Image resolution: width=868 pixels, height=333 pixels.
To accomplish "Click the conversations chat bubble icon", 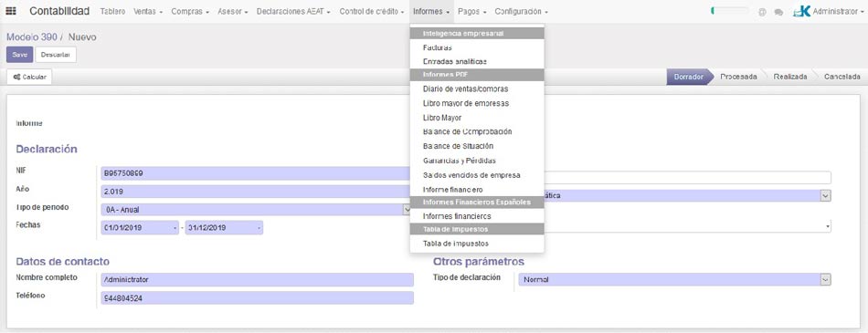I will click(778, 12).
